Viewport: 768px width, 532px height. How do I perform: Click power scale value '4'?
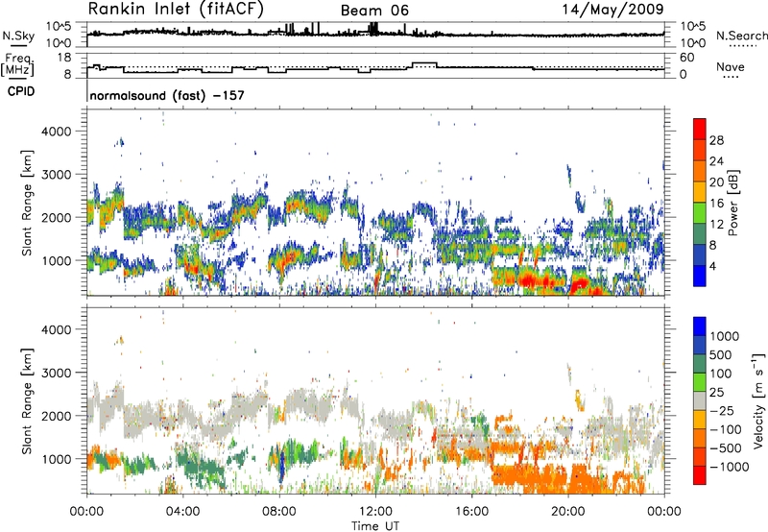pos(712,266)
